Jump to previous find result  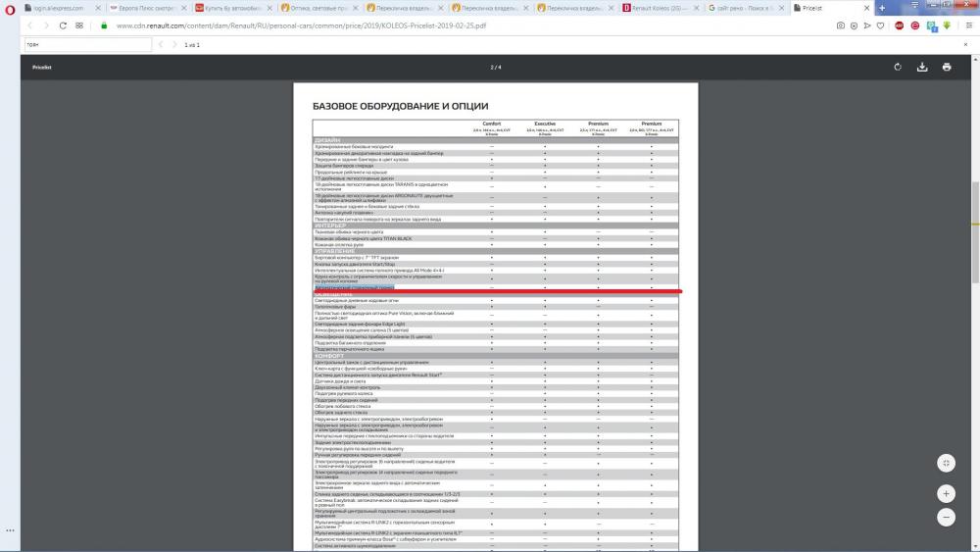click(x=161, y=44)
